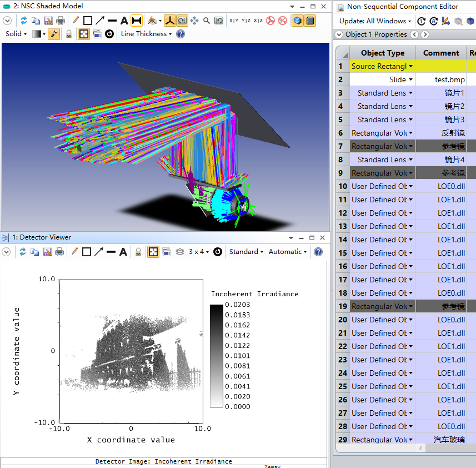476x468 pixels.
Task: Pick the arrow draw tool in Shaded Model
Action: (100, 21)
